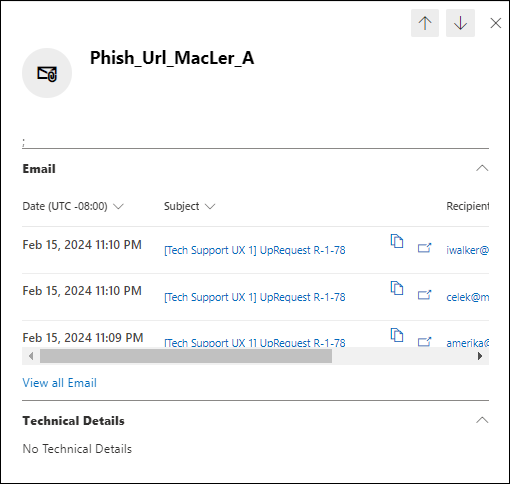This screenshot has height=484, width=510.
Task: Open iwalker recipient link
Action: pos(467,250)
